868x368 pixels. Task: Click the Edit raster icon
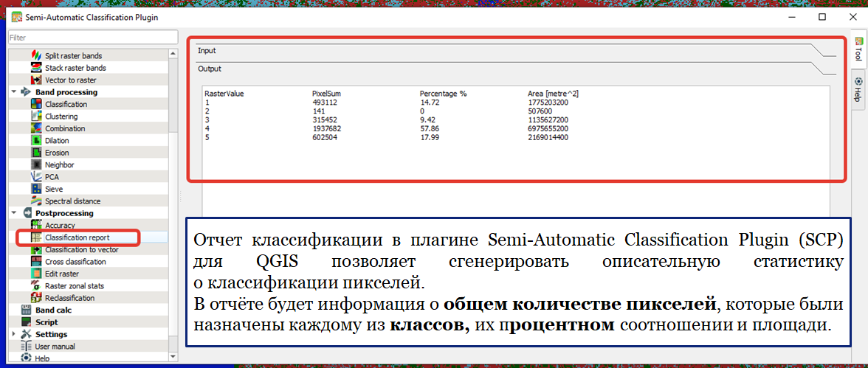coord(36,274)
